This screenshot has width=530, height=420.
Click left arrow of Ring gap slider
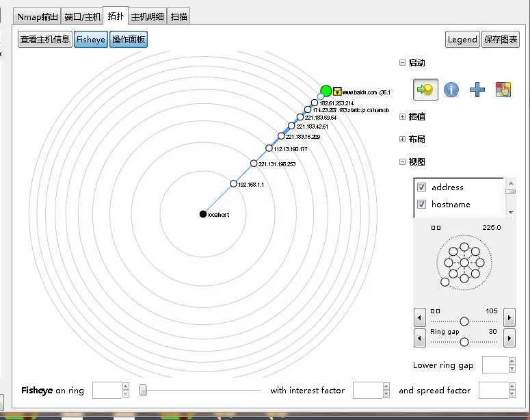[x=420, y=338]
